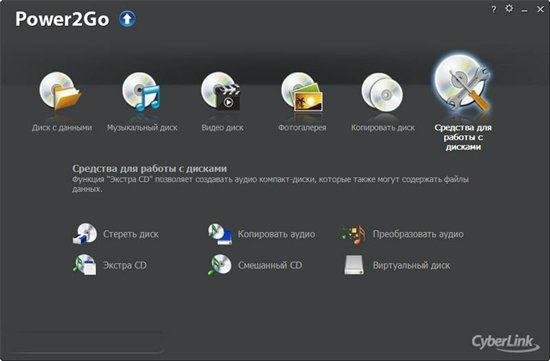Click the 'Виртуальный диск' text link
This screenshot has width=550, height=361.
(x=411, y=266)
